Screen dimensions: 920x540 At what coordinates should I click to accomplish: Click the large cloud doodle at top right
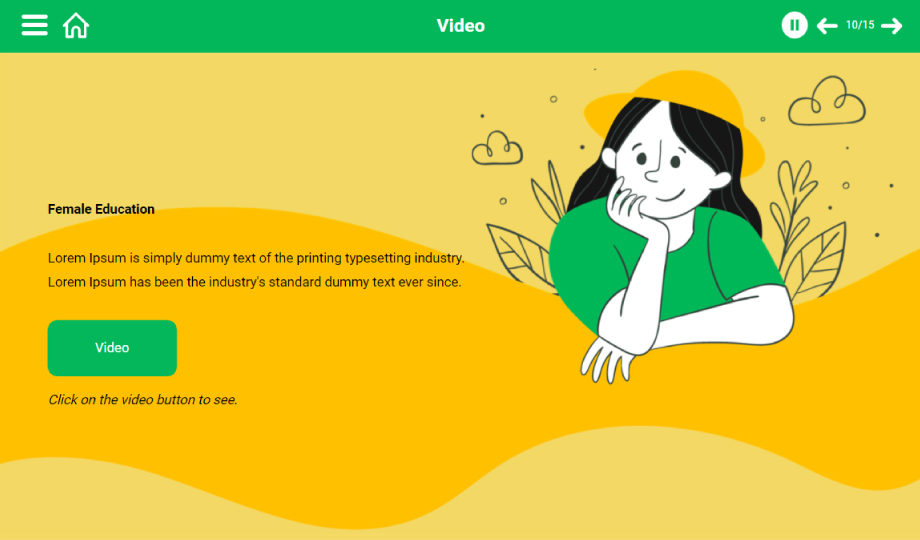pyautogui.click(x=826, y=101)
